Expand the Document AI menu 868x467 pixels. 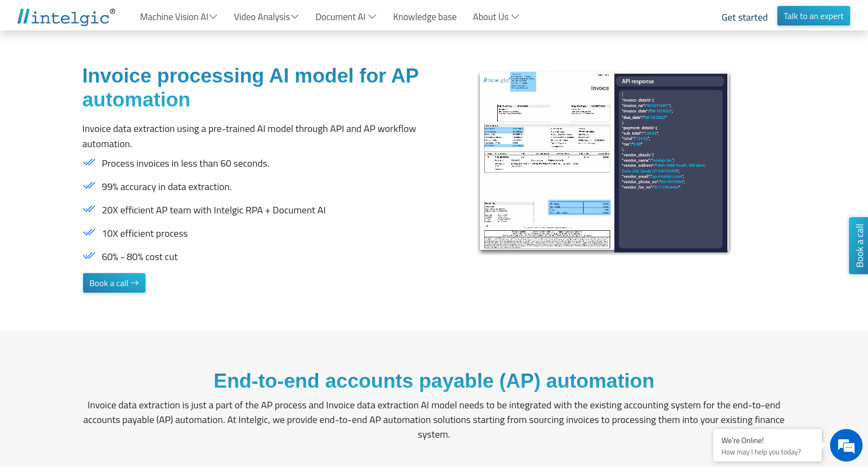346,17
